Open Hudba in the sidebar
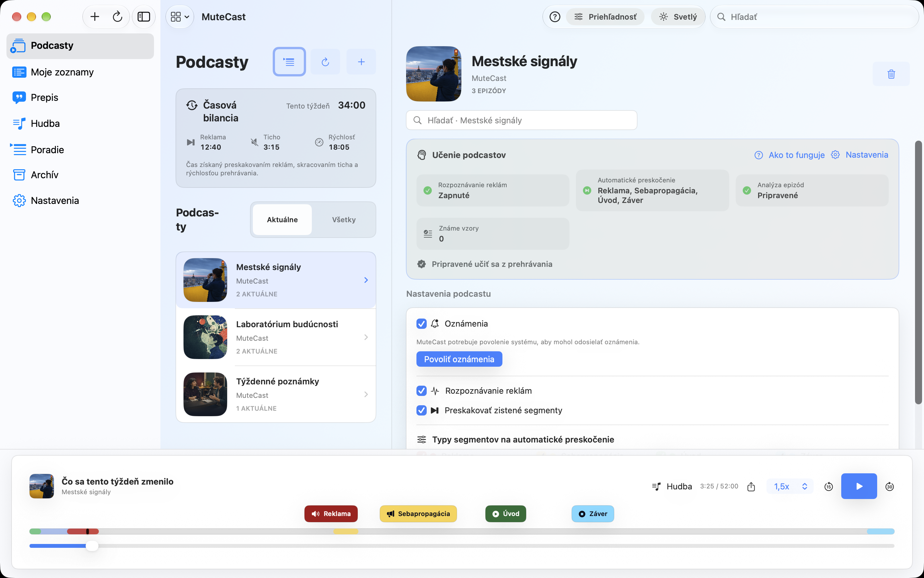Viewport: 924px width, 578px height. [x=80, y=124]
